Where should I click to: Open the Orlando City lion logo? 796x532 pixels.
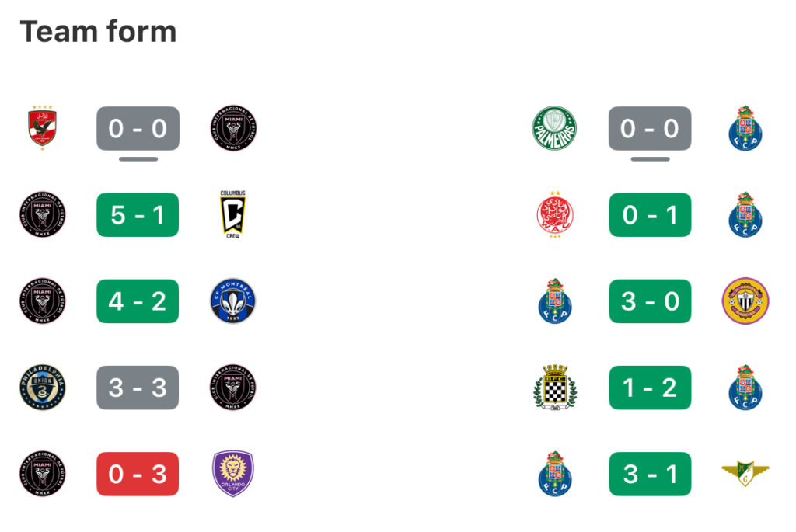click(232, 474)
